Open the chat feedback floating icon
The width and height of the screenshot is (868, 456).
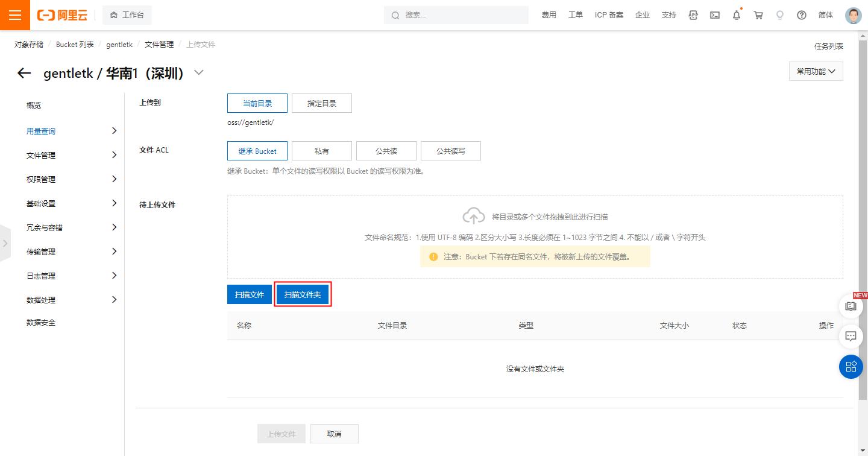point(851,336)
